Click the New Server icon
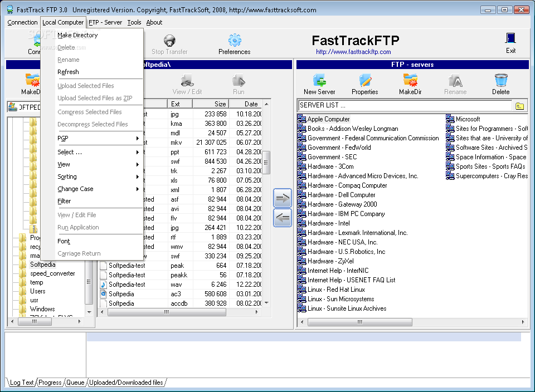 319,80
